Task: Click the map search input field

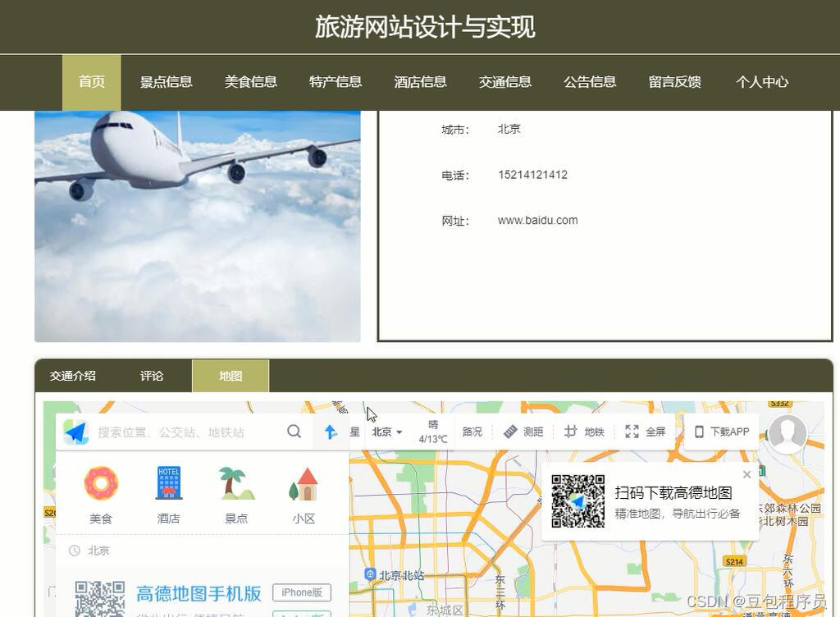Action: point(180,431)
